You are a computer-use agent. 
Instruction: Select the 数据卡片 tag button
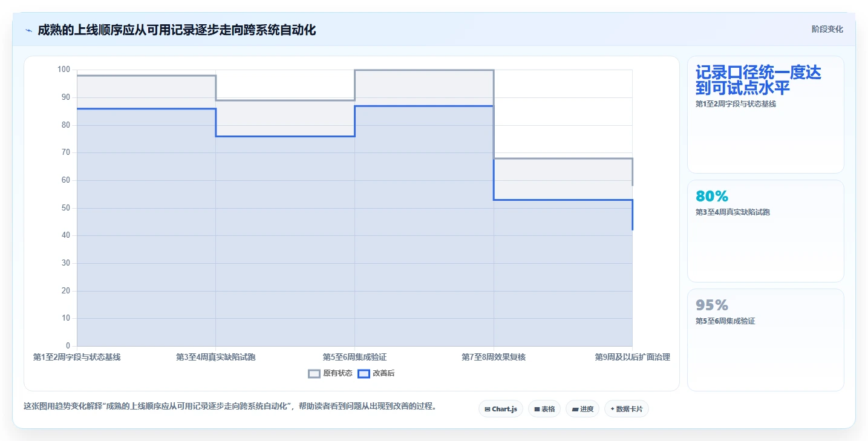(x=627, y=409)
